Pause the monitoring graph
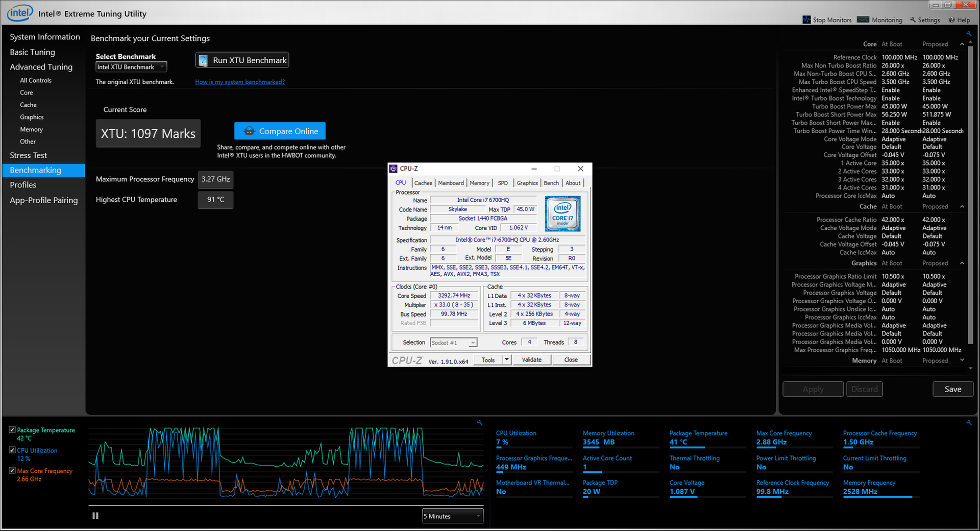This screenshot has width=980, height=531. tap(95, 516)
